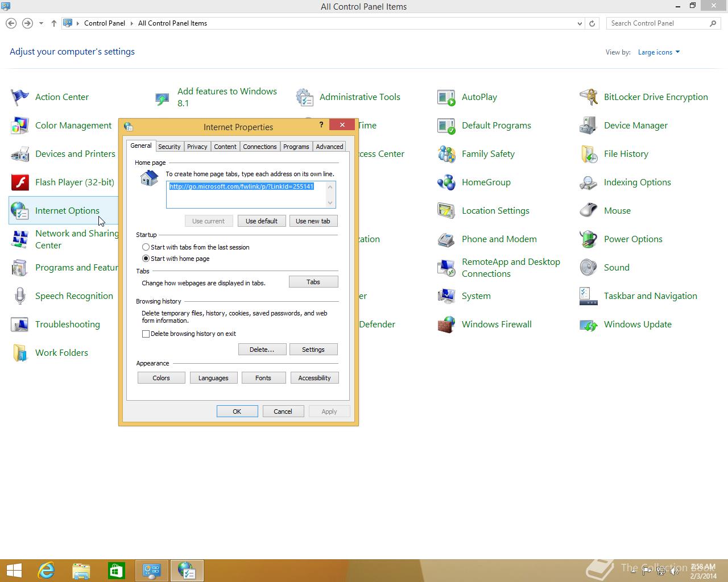Open the Taskbar and Navigation icon

589,296
